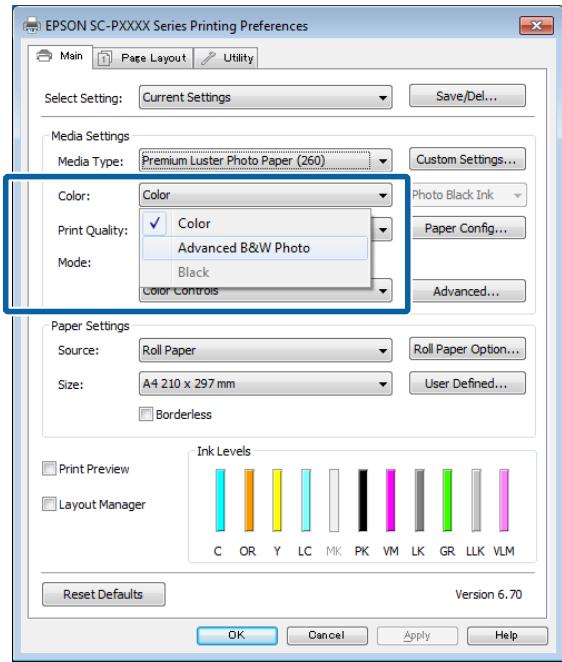Screen dimensions: 562x662
Task: Toggle the Borderless checkbox
Action: click(146, 414)
